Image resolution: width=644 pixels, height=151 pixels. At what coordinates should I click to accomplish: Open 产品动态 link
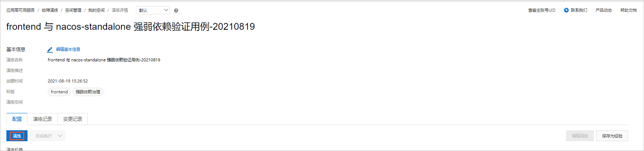point(603,10)
